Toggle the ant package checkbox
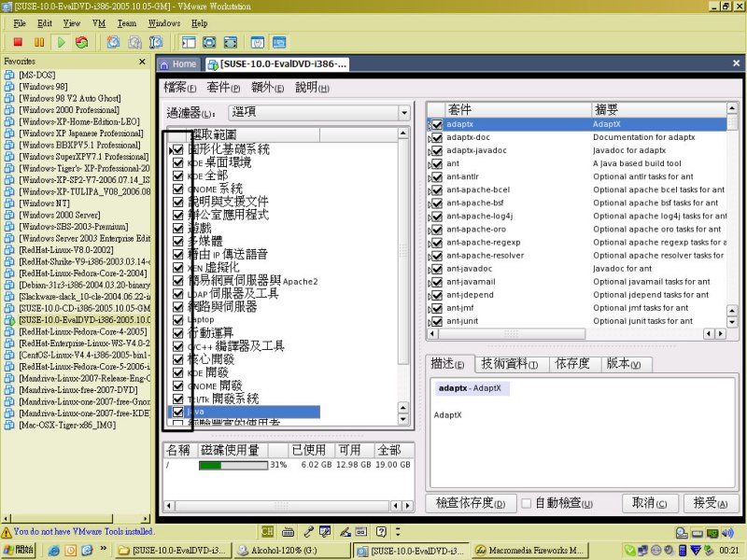747x560 pixels. coord(437,164)
